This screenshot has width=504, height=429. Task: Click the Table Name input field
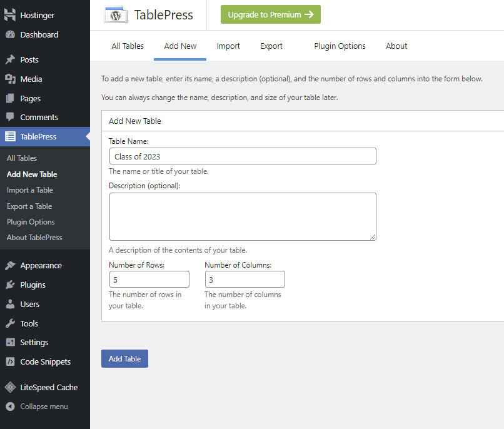(243, 156)
